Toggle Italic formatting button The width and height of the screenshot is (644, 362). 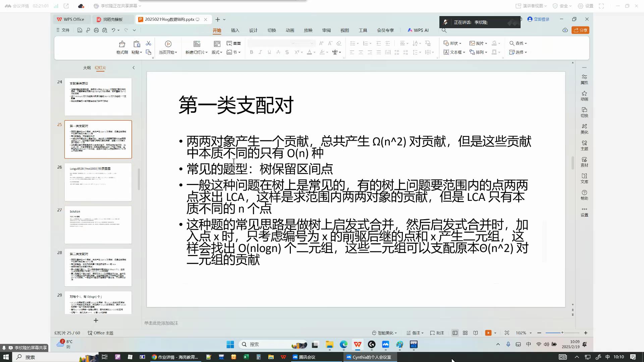coord(260,52)
